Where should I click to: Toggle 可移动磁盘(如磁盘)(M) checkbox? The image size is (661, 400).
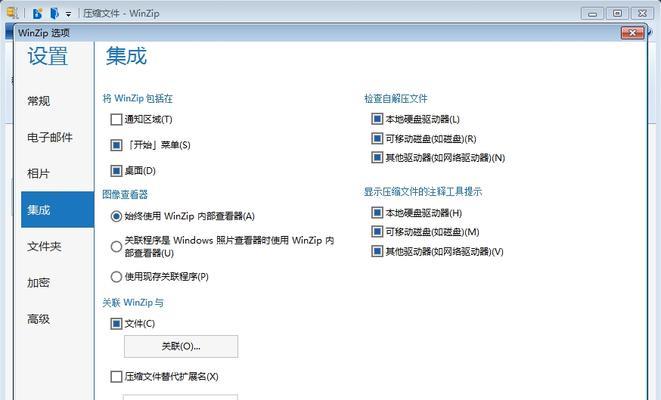point(377,232)
